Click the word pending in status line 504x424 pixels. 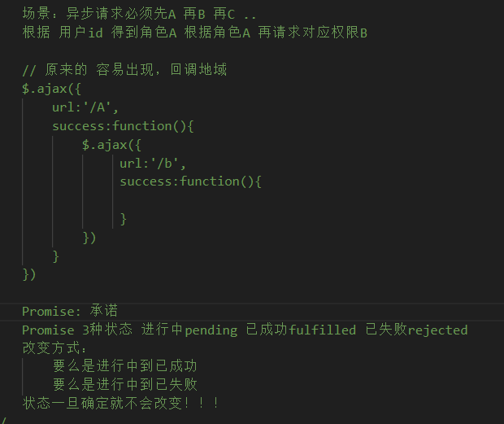[x=211, y=330]
